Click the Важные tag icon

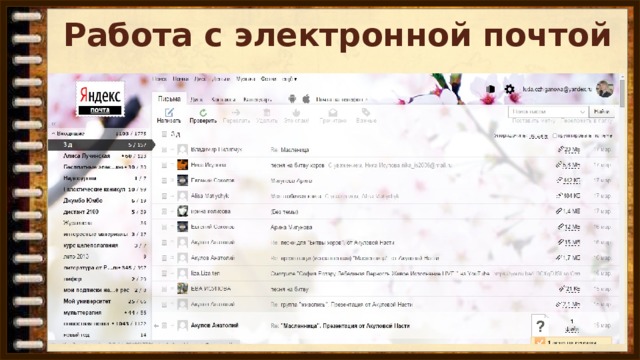[x=366, y=112]
